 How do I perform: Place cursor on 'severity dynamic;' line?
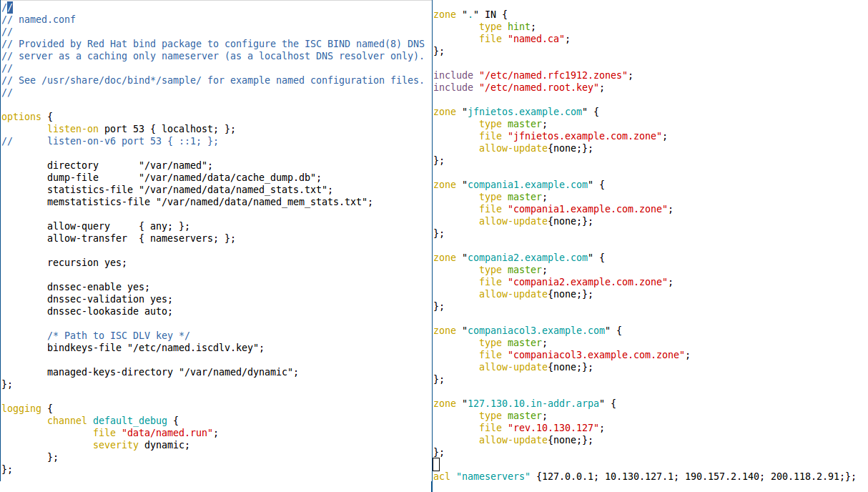[x=141, y=445]
